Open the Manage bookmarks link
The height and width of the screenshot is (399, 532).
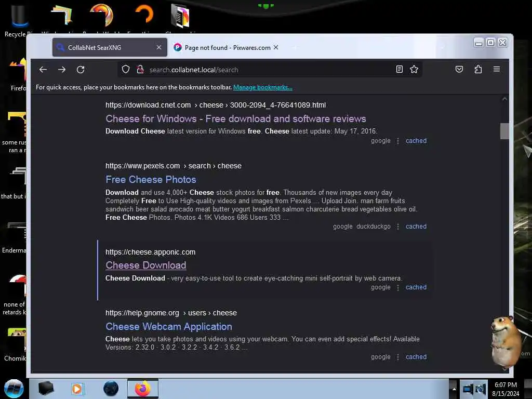(x=262, y=87)
